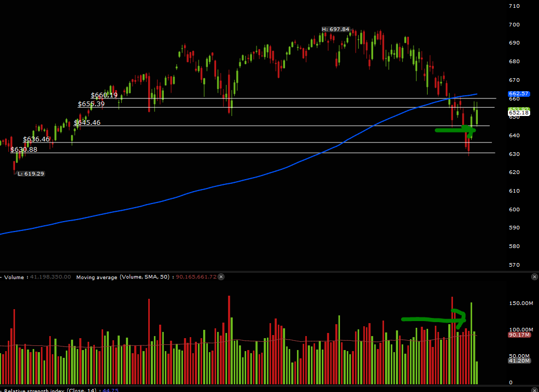Click the 600 price axis label
Screen dimensions: 539x392
click(x=514, y=210)
